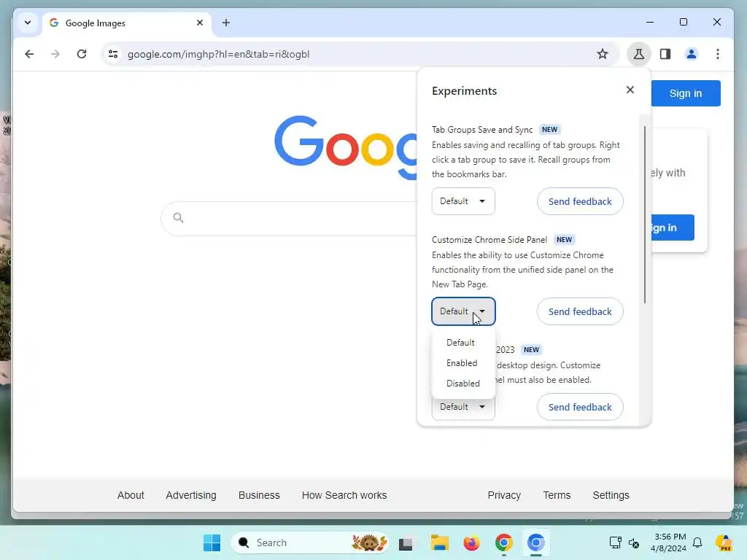Click the search magnifier icon on Google
This screenshot has height=560, width=747.
(178, 217)
